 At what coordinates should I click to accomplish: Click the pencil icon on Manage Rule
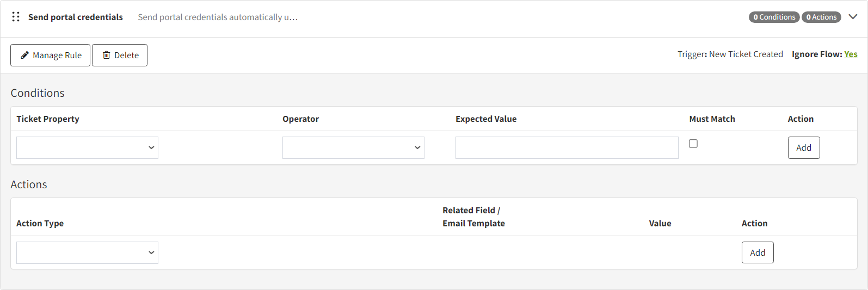(x=24, y=55)
